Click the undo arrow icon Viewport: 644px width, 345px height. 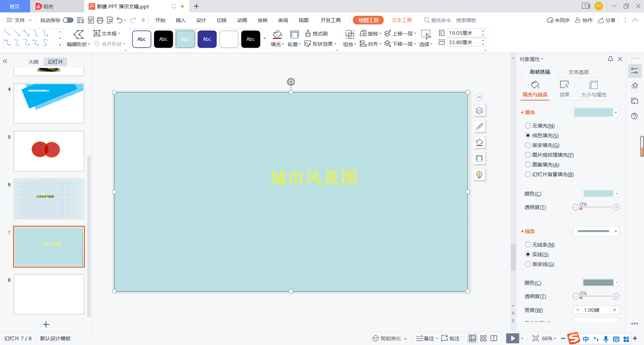119,20
